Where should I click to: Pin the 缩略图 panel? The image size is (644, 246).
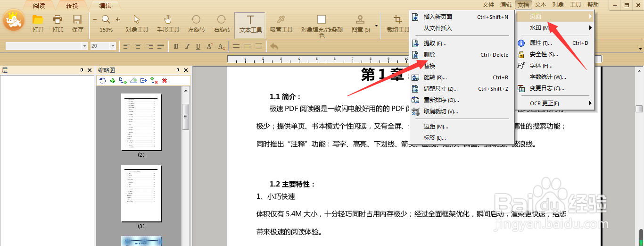pyautogui.click(x=178, y=70)
